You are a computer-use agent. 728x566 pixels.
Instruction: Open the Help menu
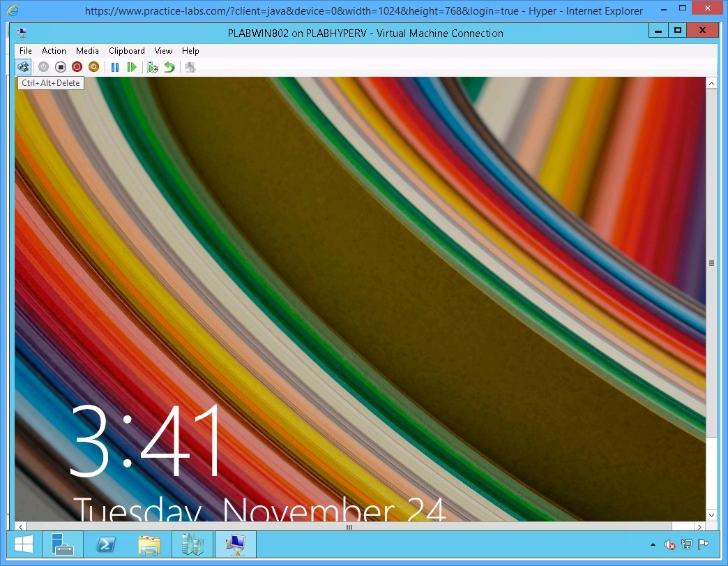[x=190, y=50]
